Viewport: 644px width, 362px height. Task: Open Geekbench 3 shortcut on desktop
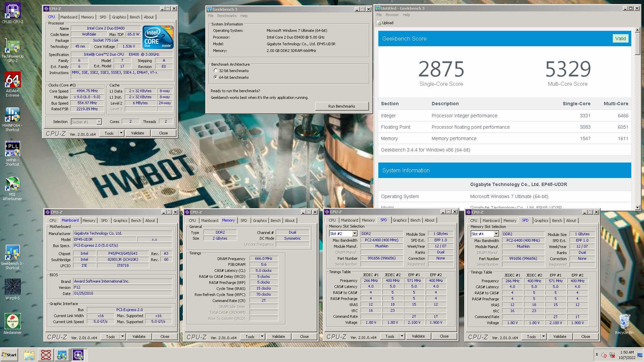pyautogui.click(x=12, y=257)
